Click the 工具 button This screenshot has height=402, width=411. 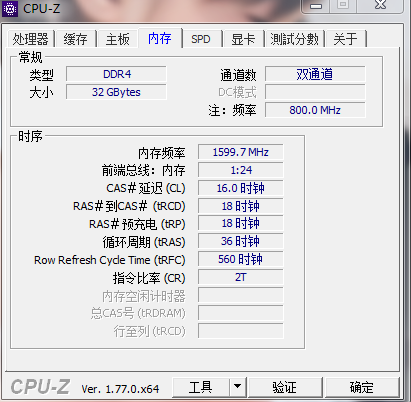pyautogui.click(x=201, y=387)
